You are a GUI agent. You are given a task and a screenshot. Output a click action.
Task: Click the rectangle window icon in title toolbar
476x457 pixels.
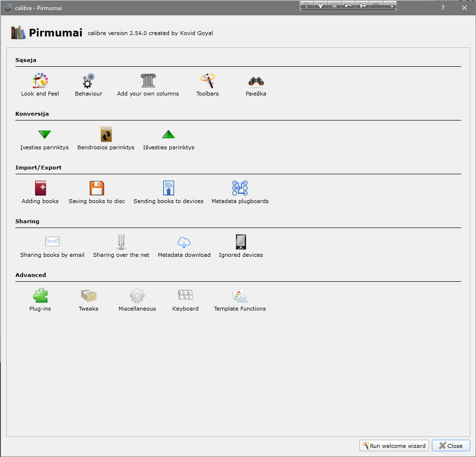pyautogui.click(x=334, y=5)
